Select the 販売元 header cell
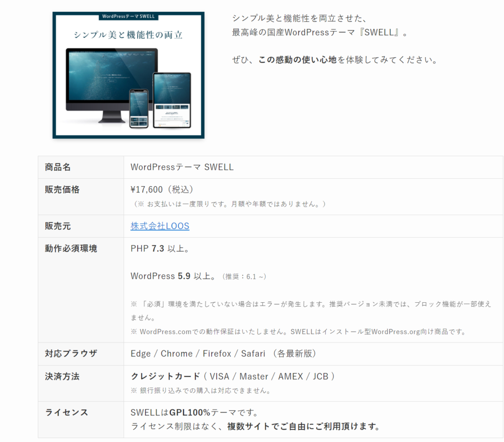The image size is (504, 442). pos(81,226)
